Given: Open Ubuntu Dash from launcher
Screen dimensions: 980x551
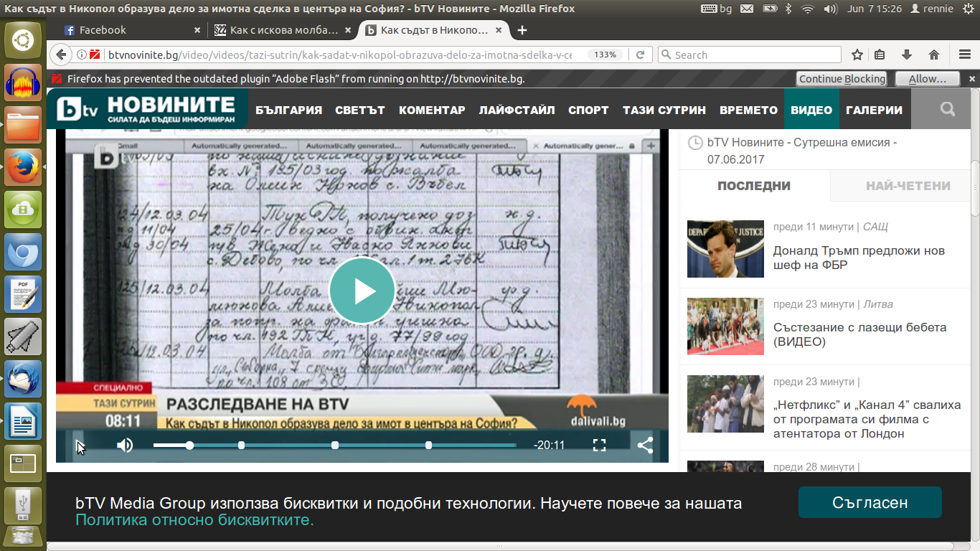Looking at the screenshot, I should 23,39.
